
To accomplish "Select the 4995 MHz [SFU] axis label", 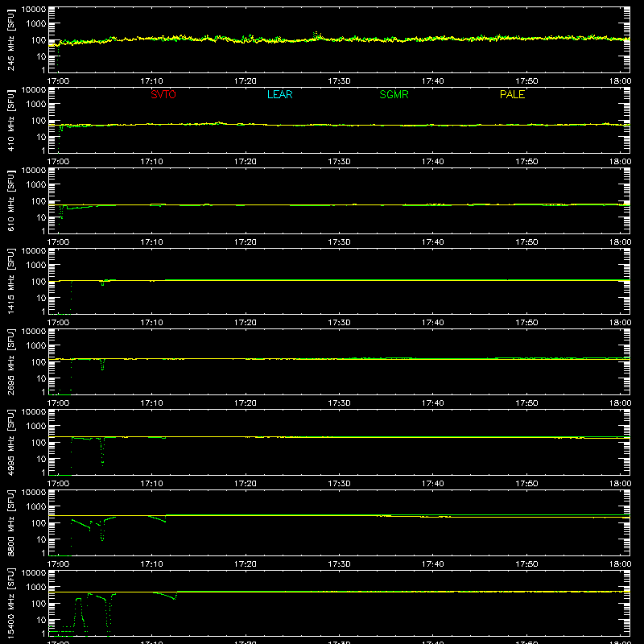I will [x=11, y=442].
